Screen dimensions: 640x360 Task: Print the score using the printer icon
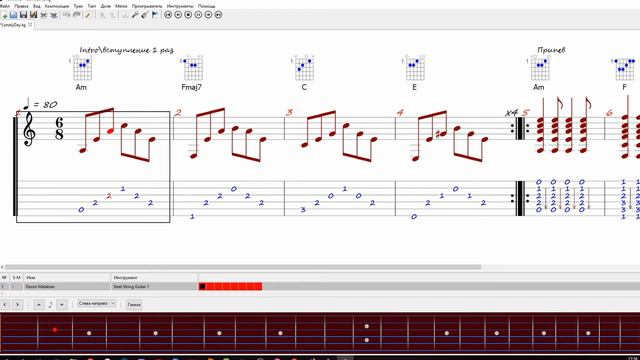coord(44,15)
